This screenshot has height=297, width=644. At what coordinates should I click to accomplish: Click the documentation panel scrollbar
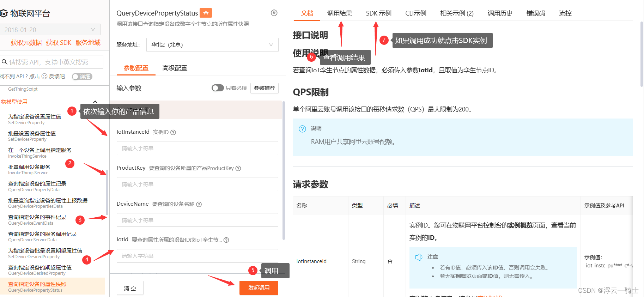click(x=642, y=54)
